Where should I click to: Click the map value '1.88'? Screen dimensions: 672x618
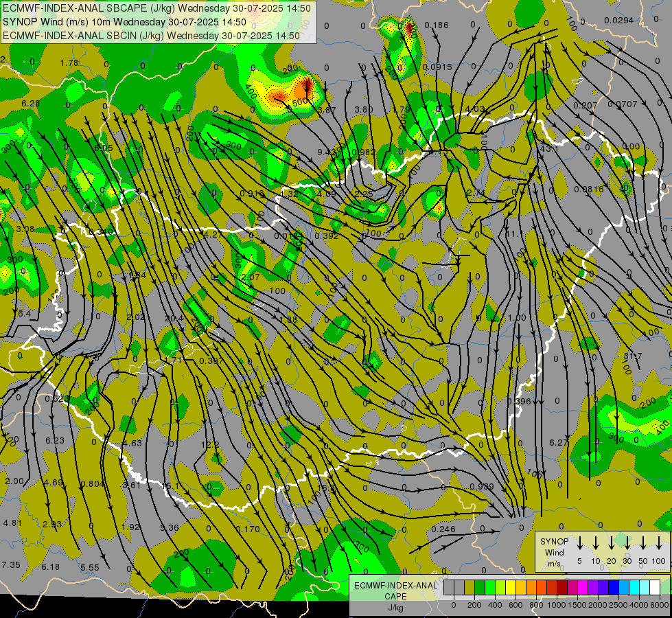(x=288, y=319)
